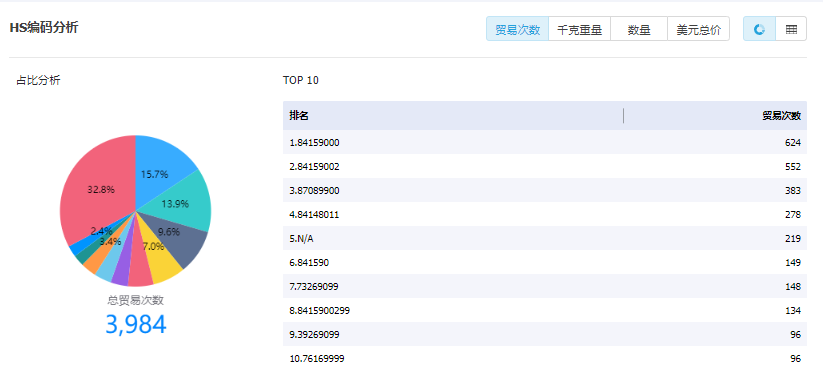Select the 千克重量 tab

[x=579, y=29]
